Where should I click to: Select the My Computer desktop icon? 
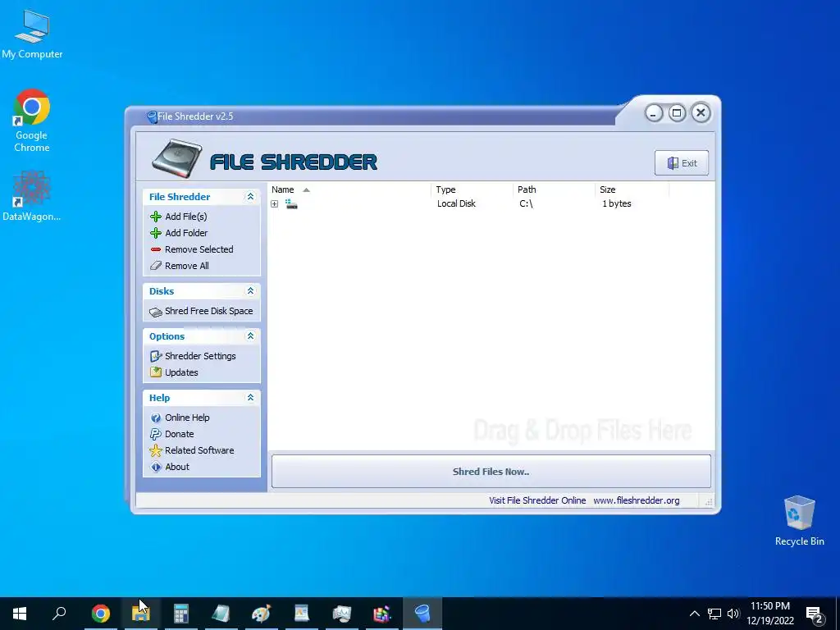pyautogui.click(x=32, y=34)
